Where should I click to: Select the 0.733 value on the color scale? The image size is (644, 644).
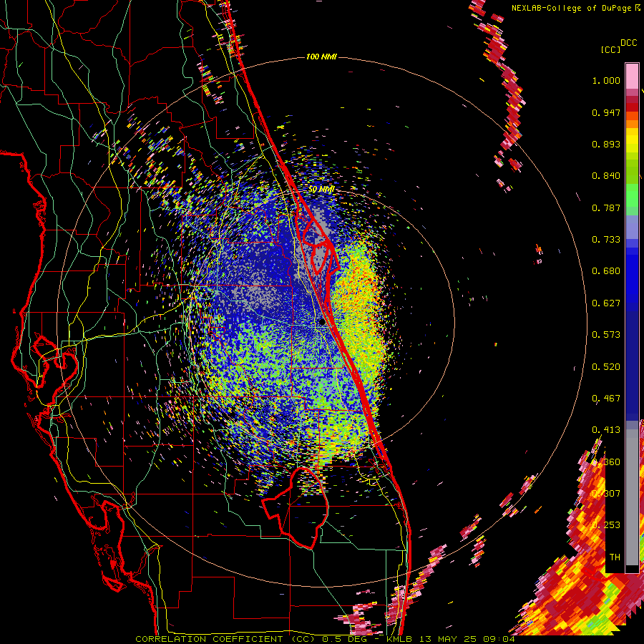[x=606, y=240]
